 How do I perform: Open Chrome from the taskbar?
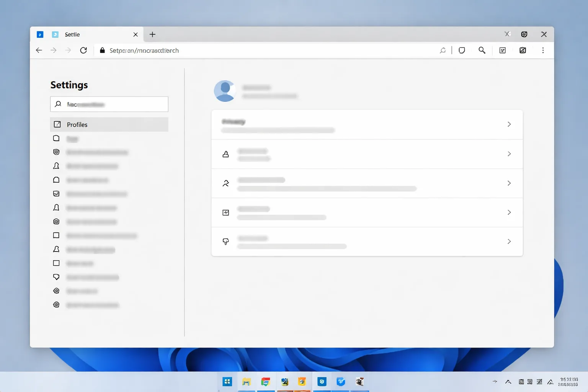pyautogui.click(x=265, y=382)
